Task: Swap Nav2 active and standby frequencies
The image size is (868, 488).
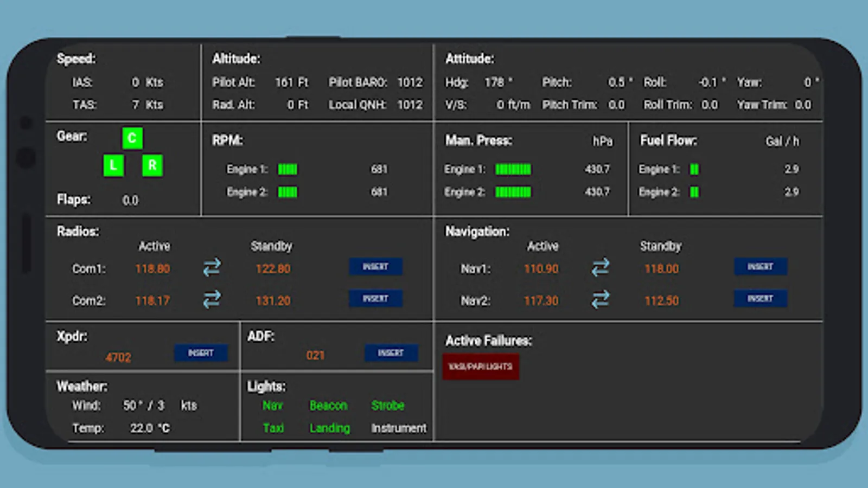Action: pos(601,299)
